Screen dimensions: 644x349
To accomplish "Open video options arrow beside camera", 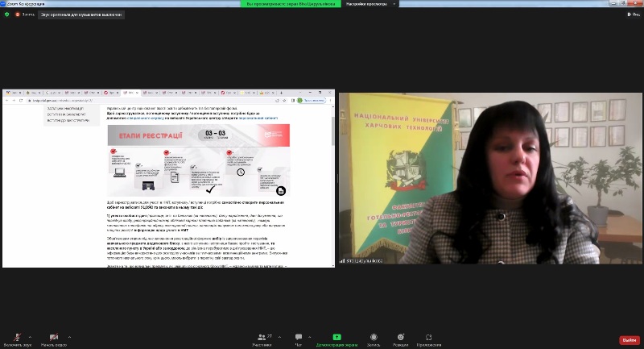I will (69, 337).
